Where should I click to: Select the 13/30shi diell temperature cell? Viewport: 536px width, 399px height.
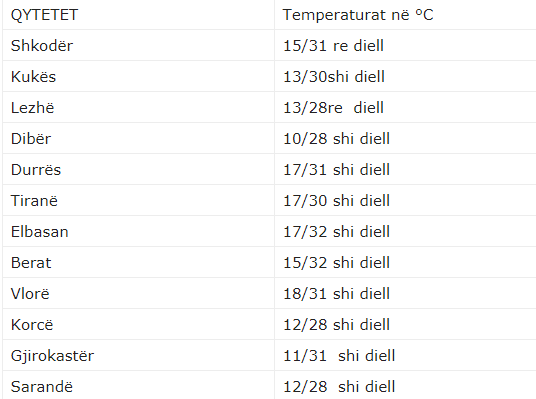click(x=334, y=77)
